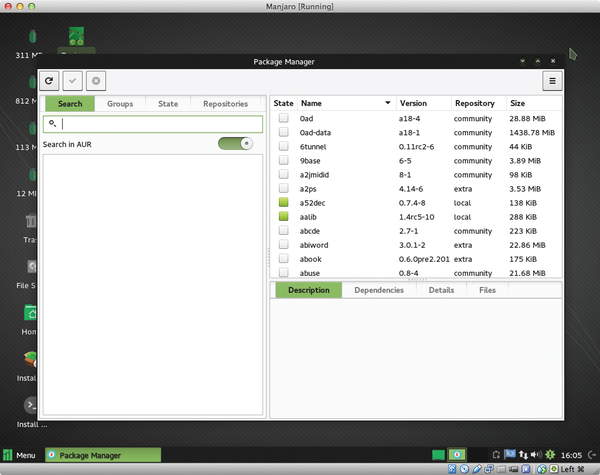Click the clipboard tray icon

pyautogui.click(x=496, y=455)
